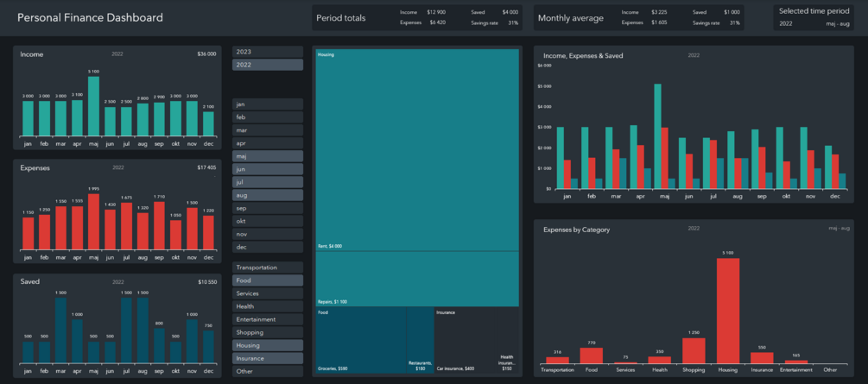This screenshot has height=384, width=868.
Task: Click the Housing treemap header label
Action: pyautogui.click(x=326, y=54)
